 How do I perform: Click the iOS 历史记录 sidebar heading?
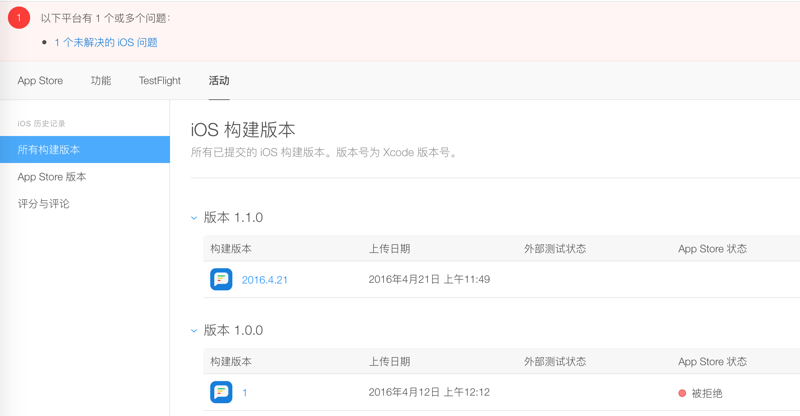[x=41, y=123]
